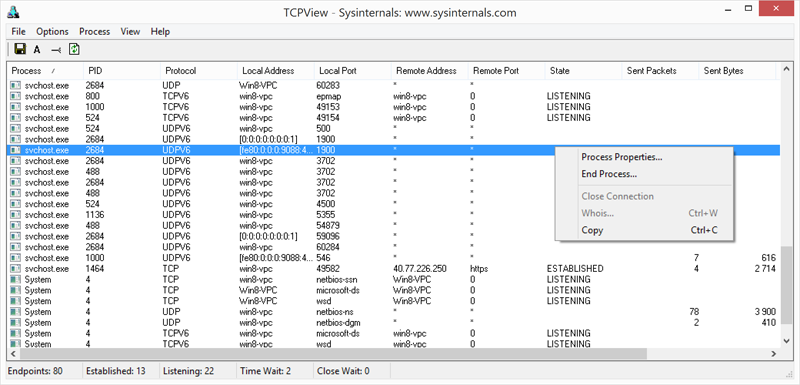Click the svchost.exe icon in 40.77.226.250 row
Image resolution: width=800 pixels, height=385 pixels.
point(16,269)
